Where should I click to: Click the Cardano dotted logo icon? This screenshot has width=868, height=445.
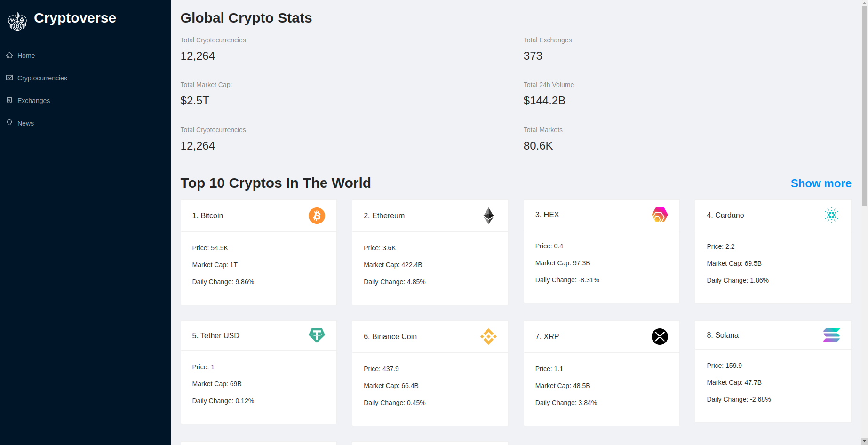831,215
